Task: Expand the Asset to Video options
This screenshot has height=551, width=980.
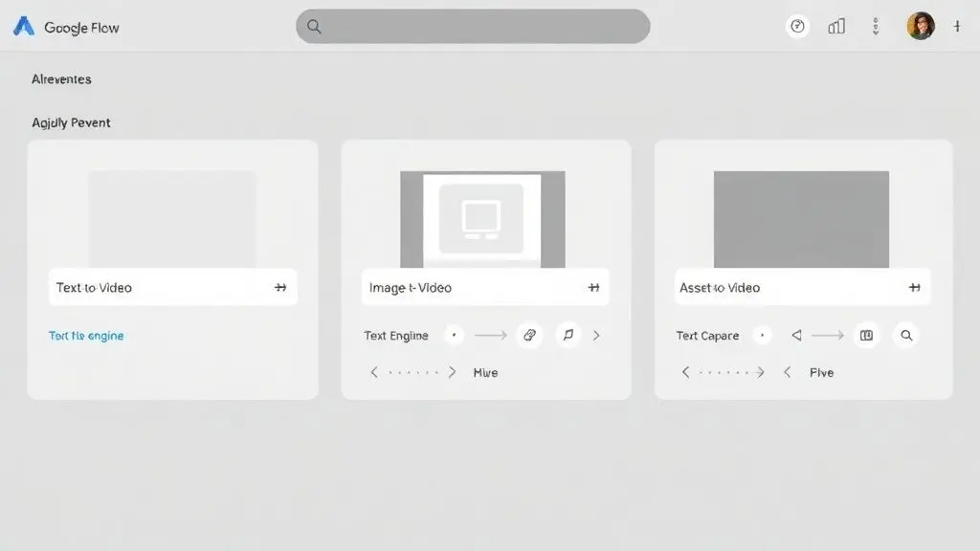Action: click(914, 288)
